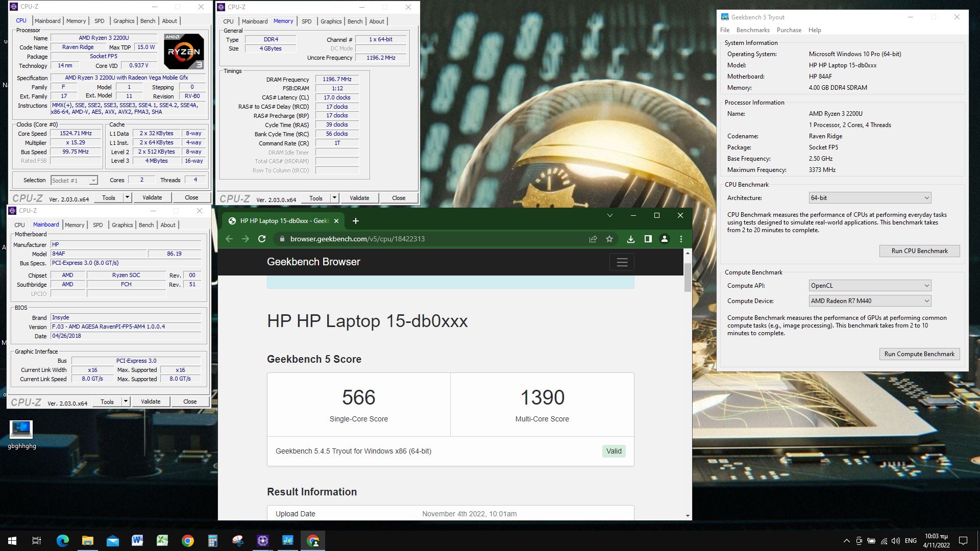Open Purchase menu in Geekbench

(789, 30)
